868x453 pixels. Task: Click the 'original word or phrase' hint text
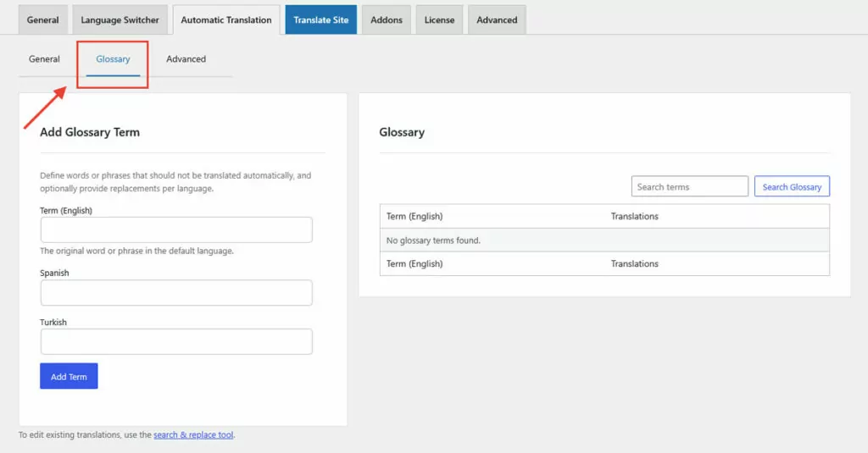click(136, 251)
